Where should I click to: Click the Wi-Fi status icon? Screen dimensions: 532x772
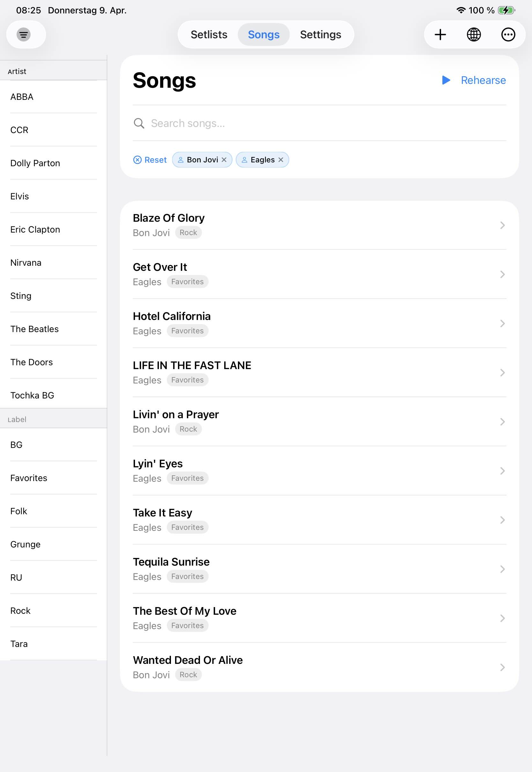461,10
